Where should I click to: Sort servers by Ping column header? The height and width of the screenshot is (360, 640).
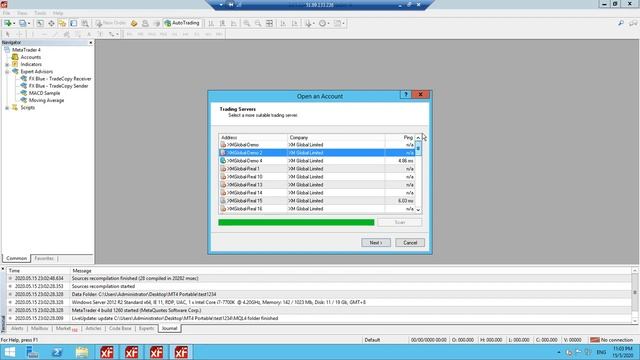[400, 138]
